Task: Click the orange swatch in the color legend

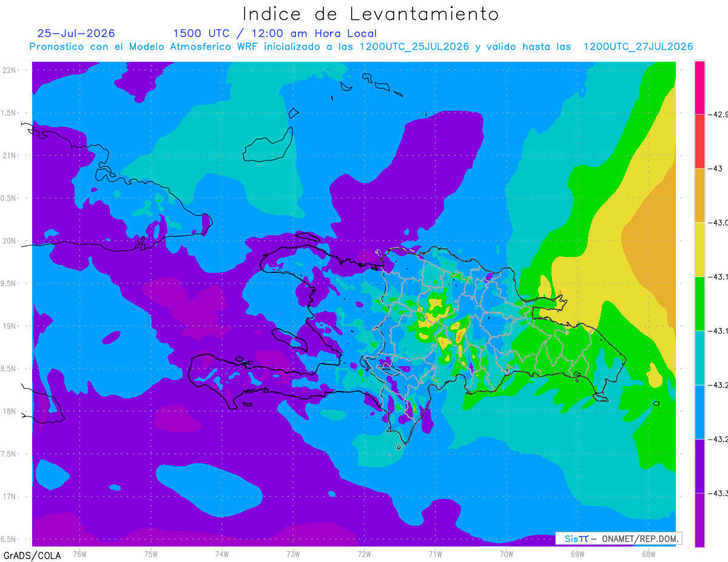Action: tap(699, 195)
